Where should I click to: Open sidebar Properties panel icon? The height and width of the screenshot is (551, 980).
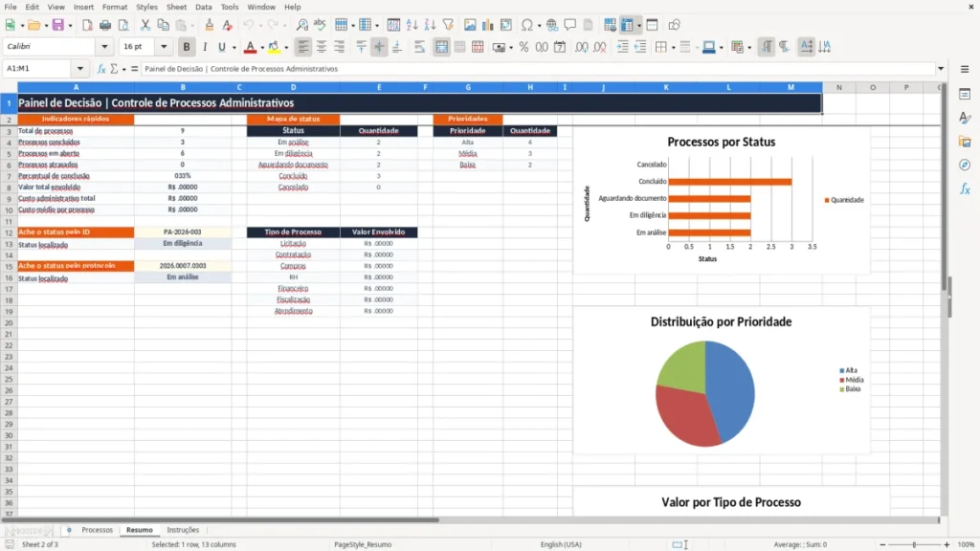click(965, 94)
